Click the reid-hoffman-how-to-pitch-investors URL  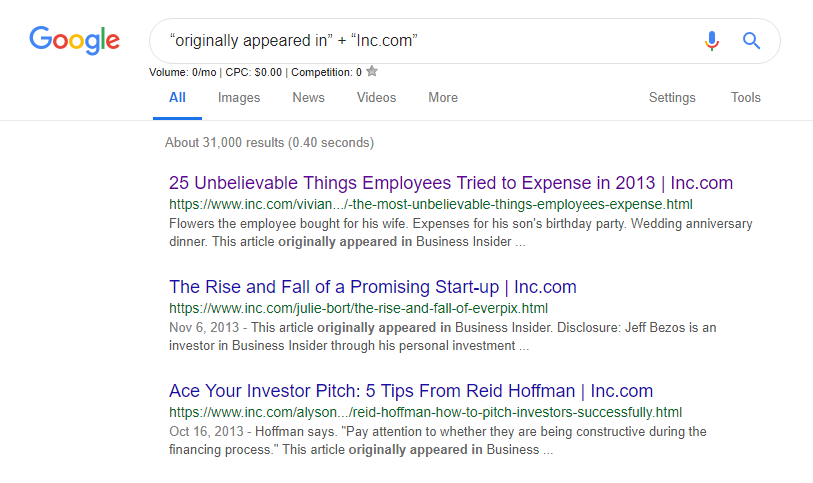[x=425, y=412]
